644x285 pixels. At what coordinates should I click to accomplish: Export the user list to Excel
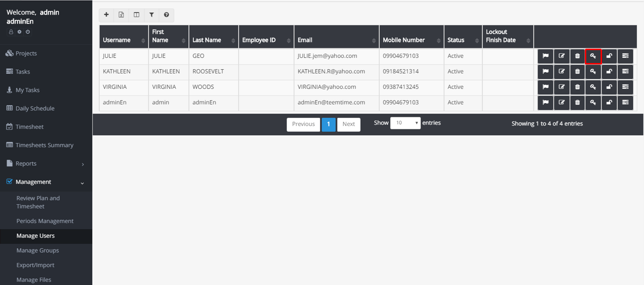coord(121,15)
